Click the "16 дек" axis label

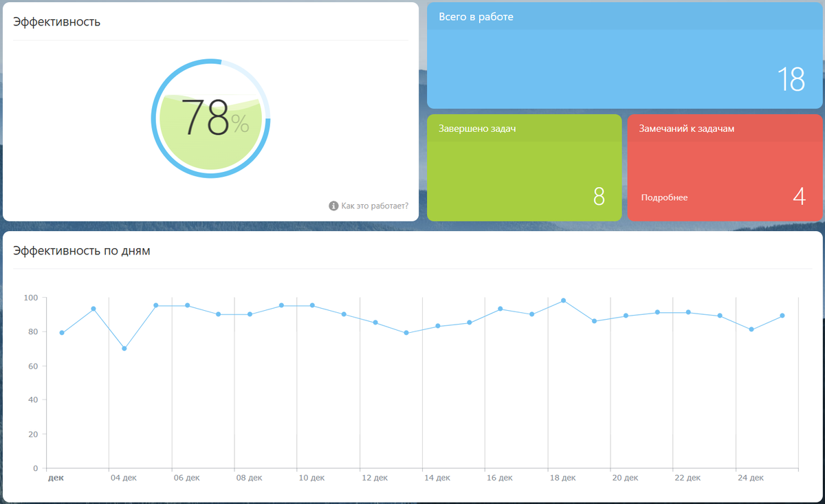click(500, 477)
